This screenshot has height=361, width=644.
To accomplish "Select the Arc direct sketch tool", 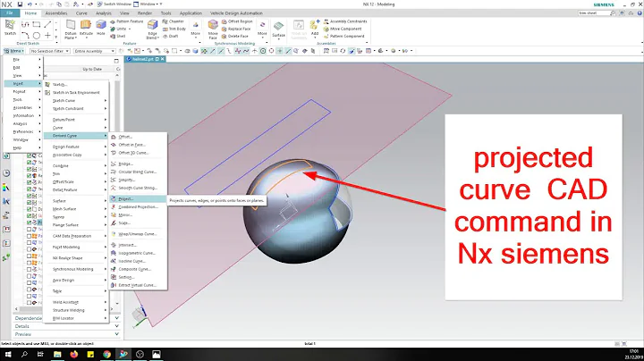I will pos(25,36).
